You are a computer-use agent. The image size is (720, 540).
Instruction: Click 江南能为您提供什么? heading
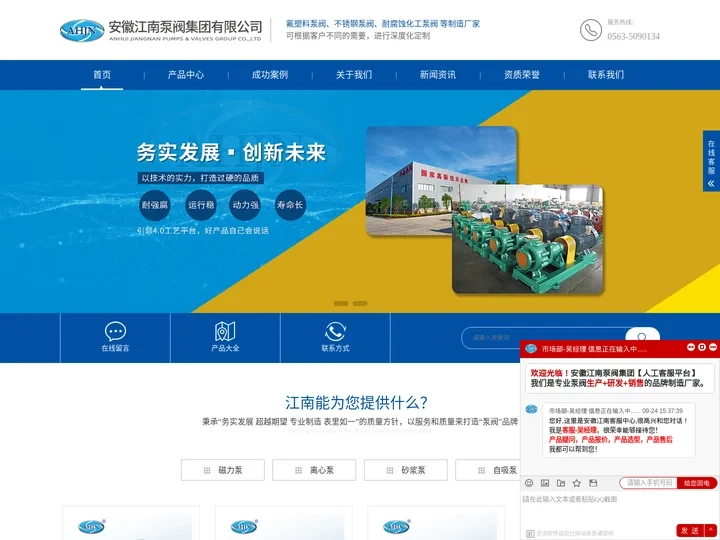pos(356,403)
